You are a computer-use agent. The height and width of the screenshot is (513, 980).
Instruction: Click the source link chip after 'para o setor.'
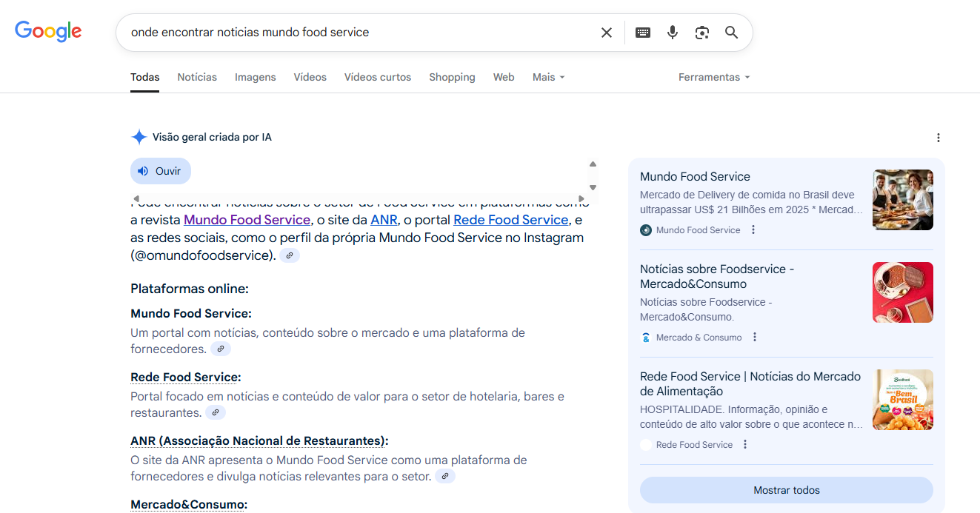click(445, 476)
